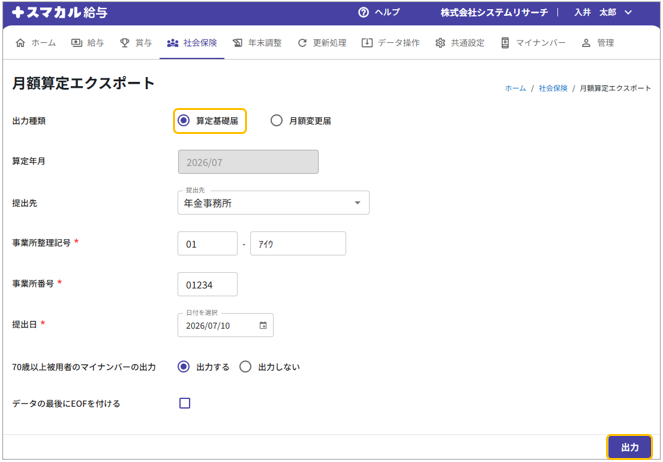Select the 月額変更届 radio button
Viewport: 663px width, 462px height.
pyautogui.click(x=277, y=120)
